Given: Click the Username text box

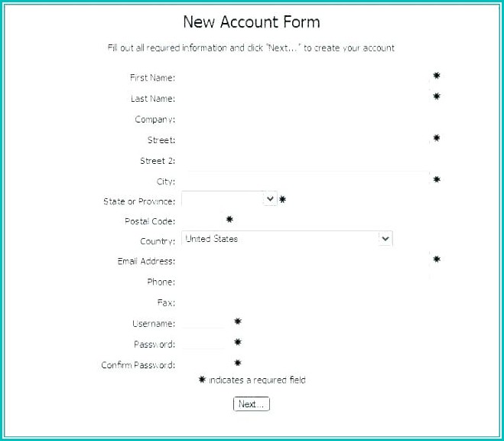Looking at the screenshot, I should [204, 323].
